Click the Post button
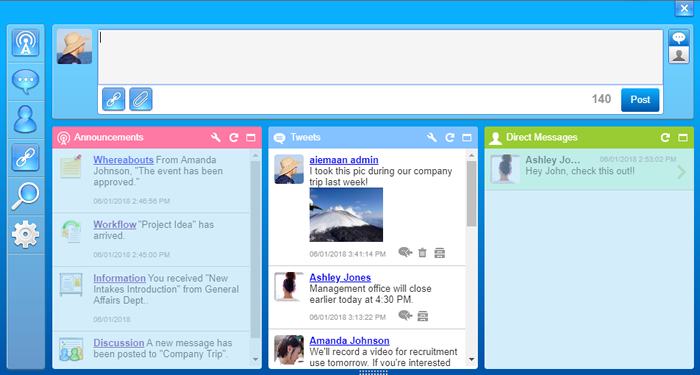The width and height of the screenshot is (700, 375). coord(640,100)
